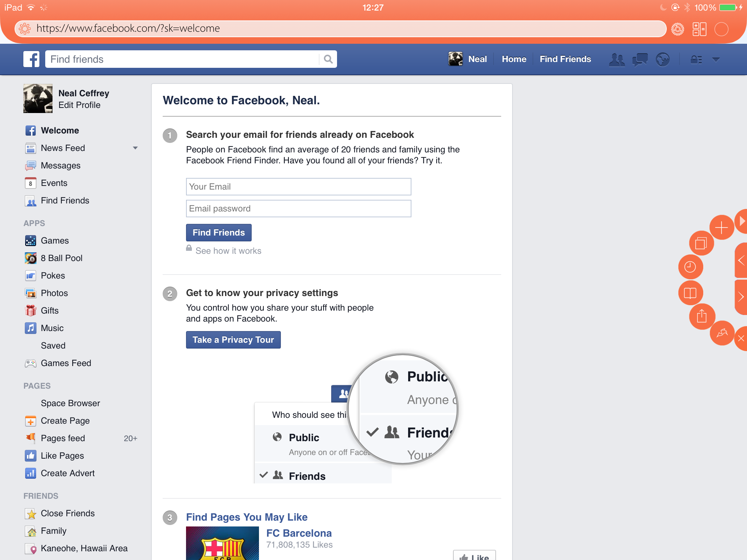This screenshot has height=560, width=747.
Task: Open Kaneohe, Hawaii Area list
Action: coord(84,548)
